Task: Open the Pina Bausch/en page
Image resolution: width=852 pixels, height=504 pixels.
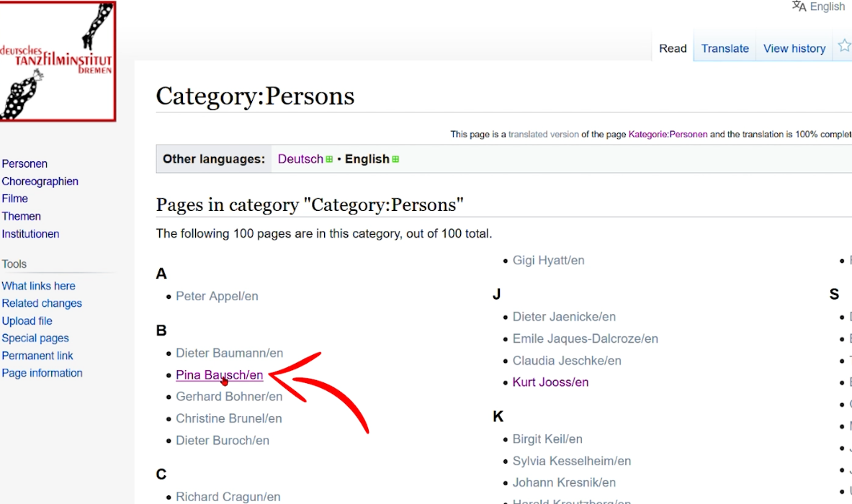Action: coord(219,375)
